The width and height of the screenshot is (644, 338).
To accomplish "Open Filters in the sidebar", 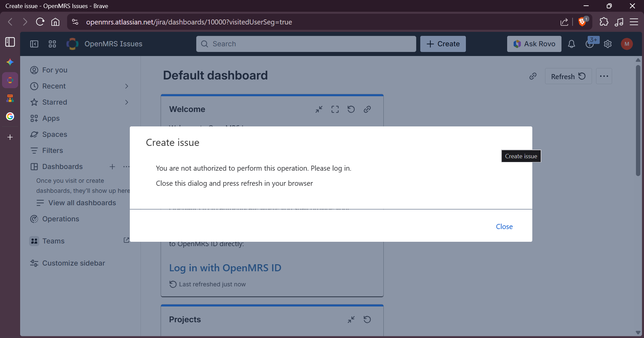I will (52, 151).
